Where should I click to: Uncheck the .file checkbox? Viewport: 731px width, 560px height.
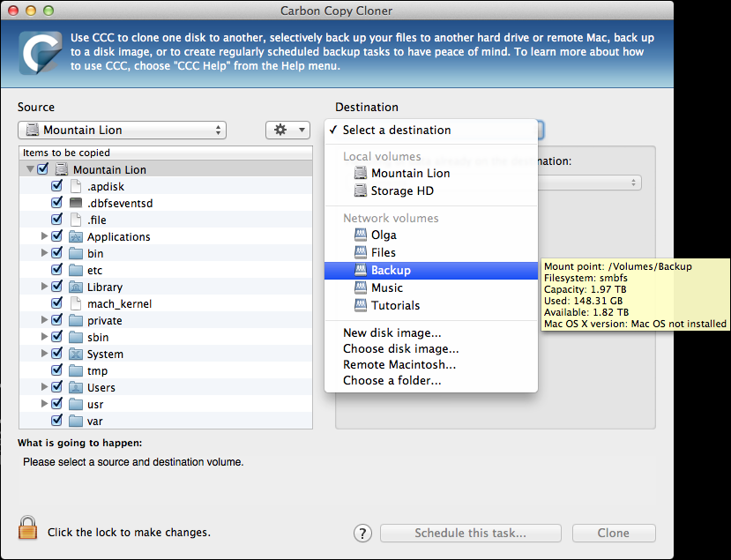[57, 220]
